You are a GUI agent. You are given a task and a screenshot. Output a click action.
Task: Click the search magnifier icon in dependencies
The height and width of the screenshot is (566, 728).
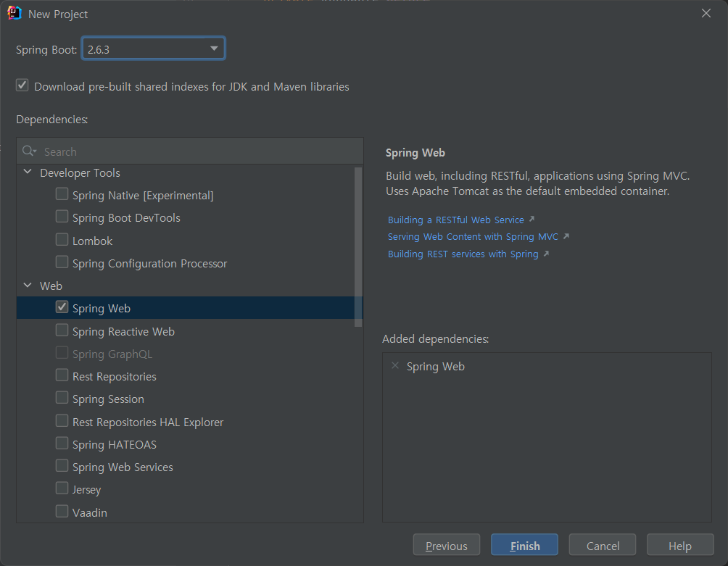pos(29,151)
